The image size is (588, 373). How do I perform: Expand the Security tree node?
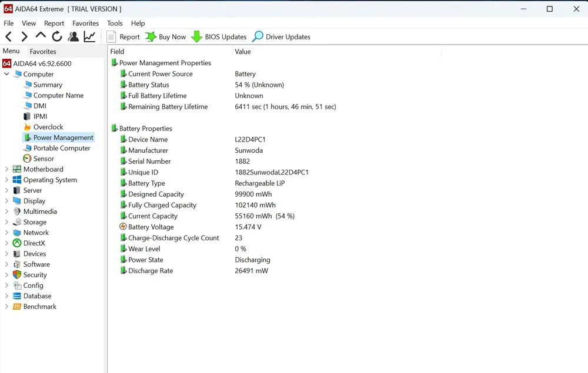[x=6, y=275]
